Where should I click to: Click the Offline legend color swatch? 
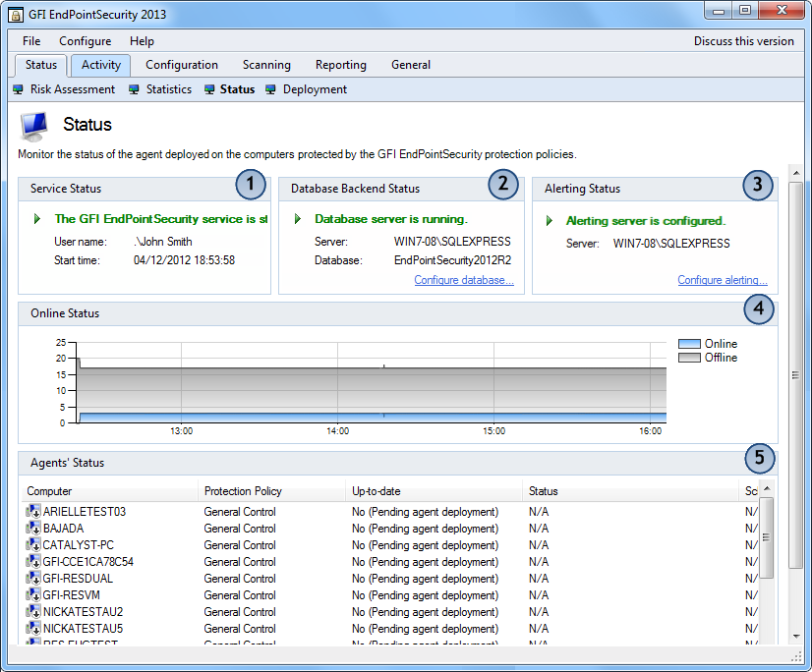point(689,358)
